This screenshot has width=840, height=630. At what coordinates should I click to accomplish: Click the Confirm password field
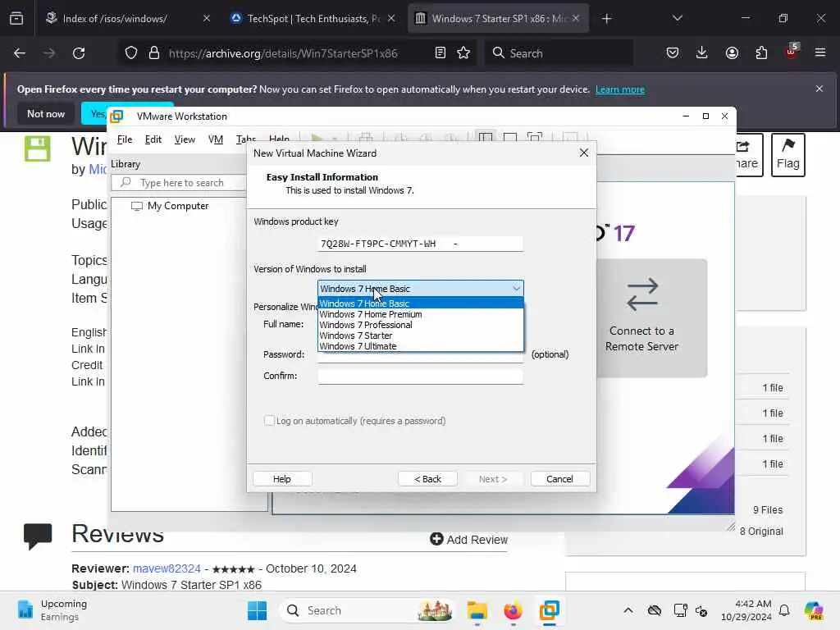click(x=421, y=376)
